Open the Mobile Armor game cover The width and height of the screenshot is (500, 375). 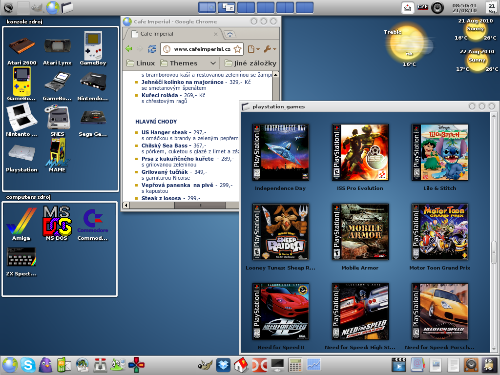(360, 232)
